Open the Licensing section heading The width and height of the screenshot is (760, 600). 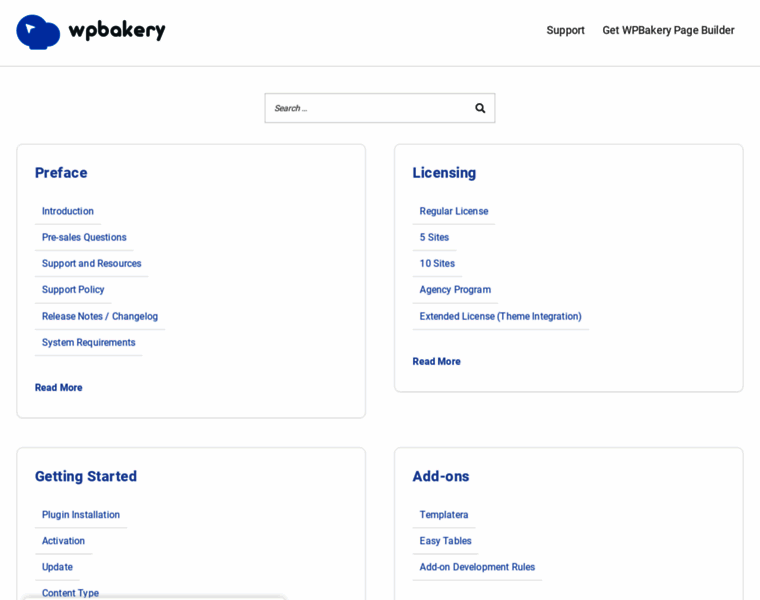pyautogui.click(x=444, y=173)
